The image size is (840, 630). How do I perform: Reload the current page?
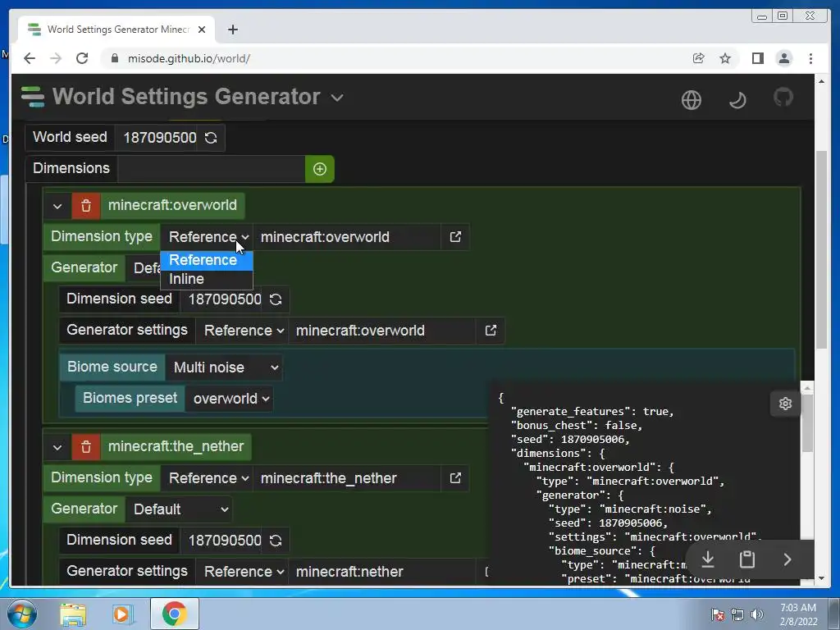[x=82, y=58]
